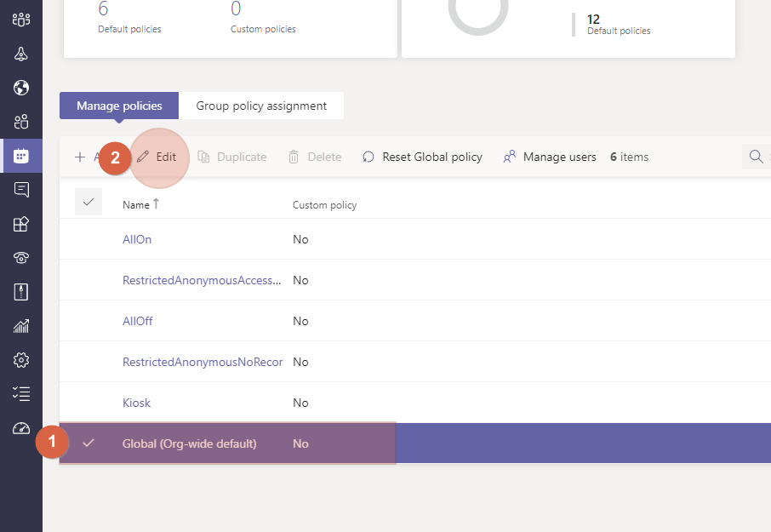Open the Global (Org-wide default) policy link

(189, 443)
